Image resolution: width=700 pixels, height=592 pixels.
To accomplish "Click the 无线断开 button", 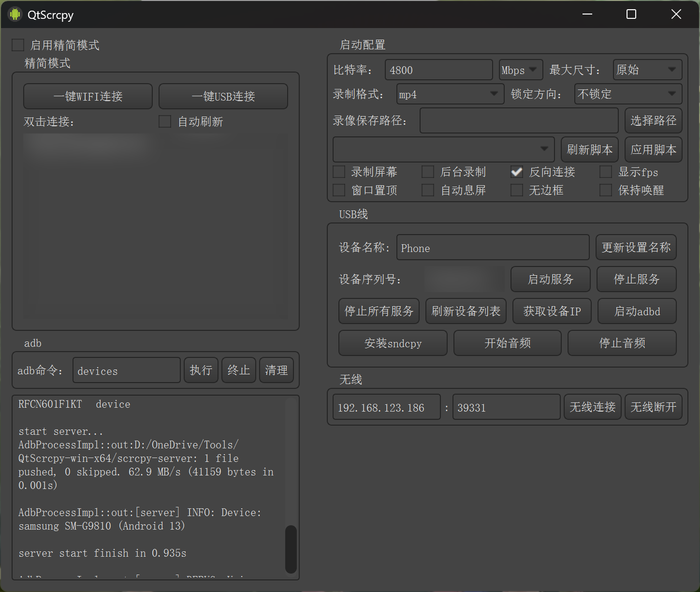I will [x=654, y=407].
